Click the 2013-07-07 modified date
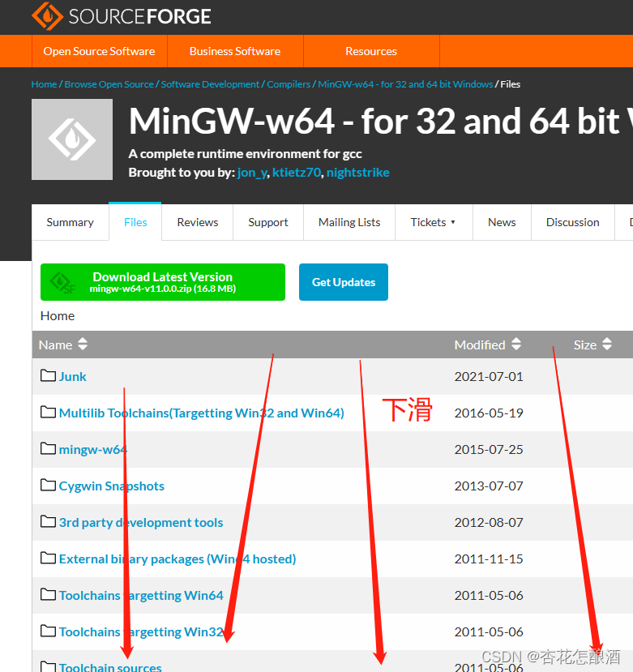Screen dimensions: 633x672 [x=489, y=486]
